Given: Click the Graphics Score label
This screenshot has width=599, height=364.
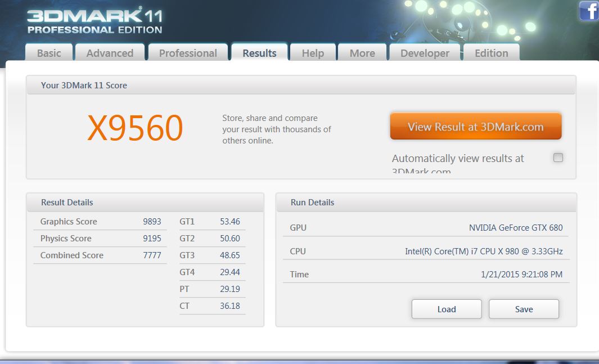Looking at the screenshot, I should point(69,222).
